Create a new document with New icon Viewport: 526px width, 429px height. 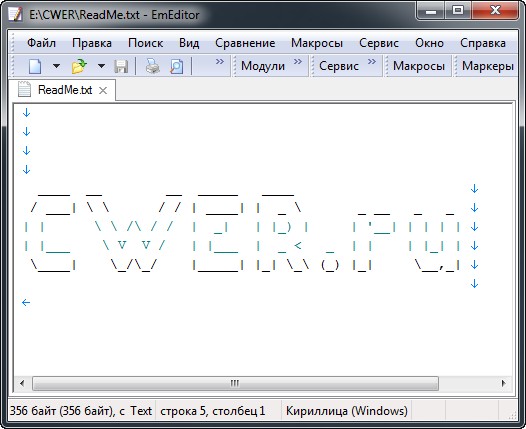pyautogui.click(x=35, y=66)
